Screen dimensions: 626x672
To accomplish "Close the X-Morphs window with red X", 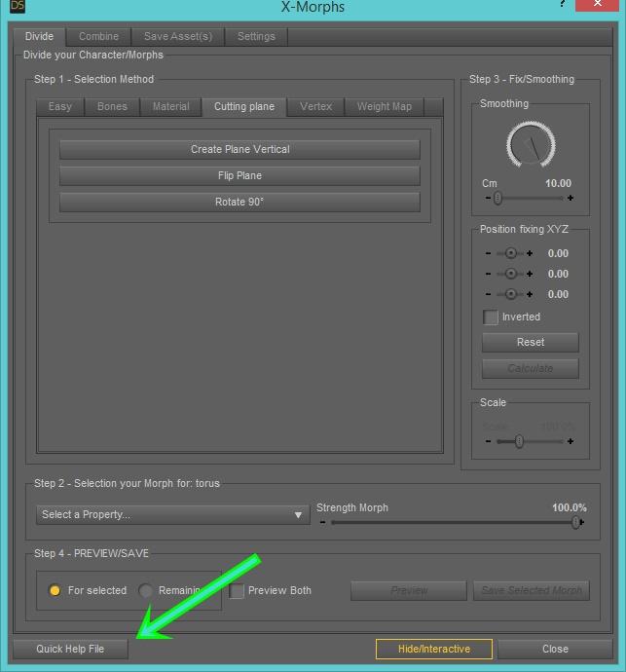I will (x=597, y=5).
